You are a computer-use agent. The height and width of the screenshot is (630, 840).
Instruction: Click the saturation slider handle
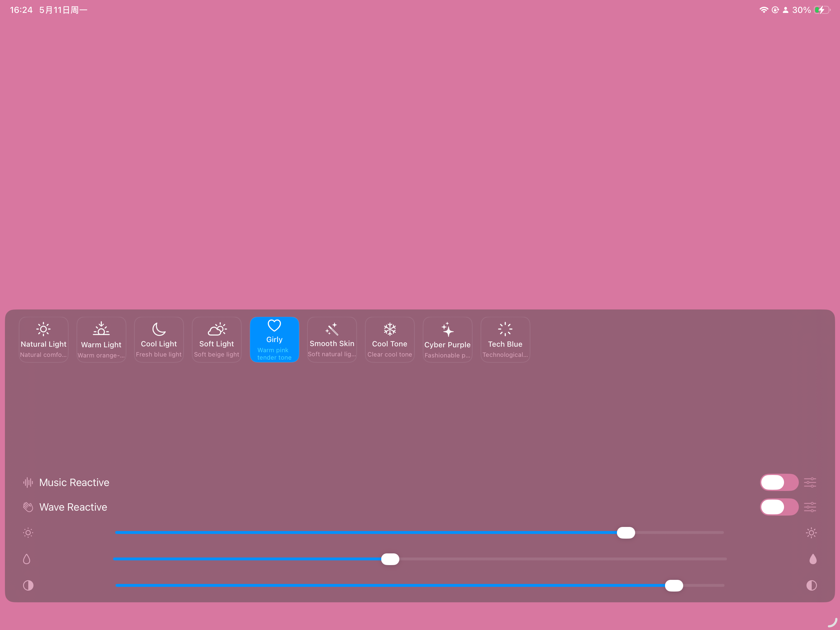point(390,559)
